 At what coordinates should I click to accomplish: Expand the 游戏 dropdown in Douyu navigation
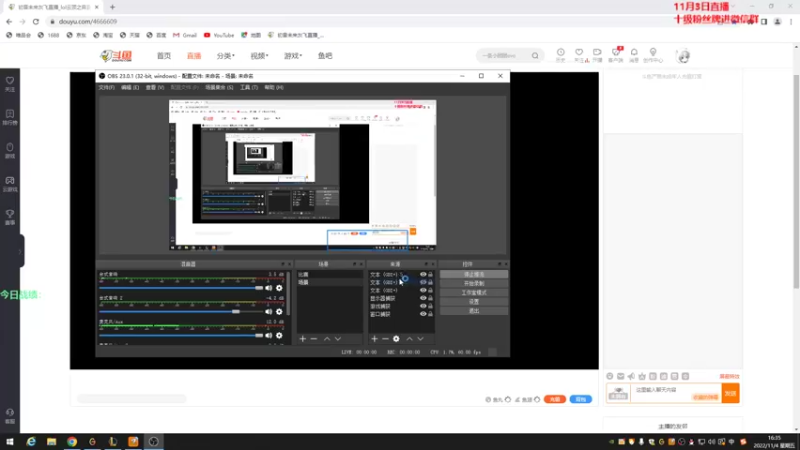pos(293,56)
